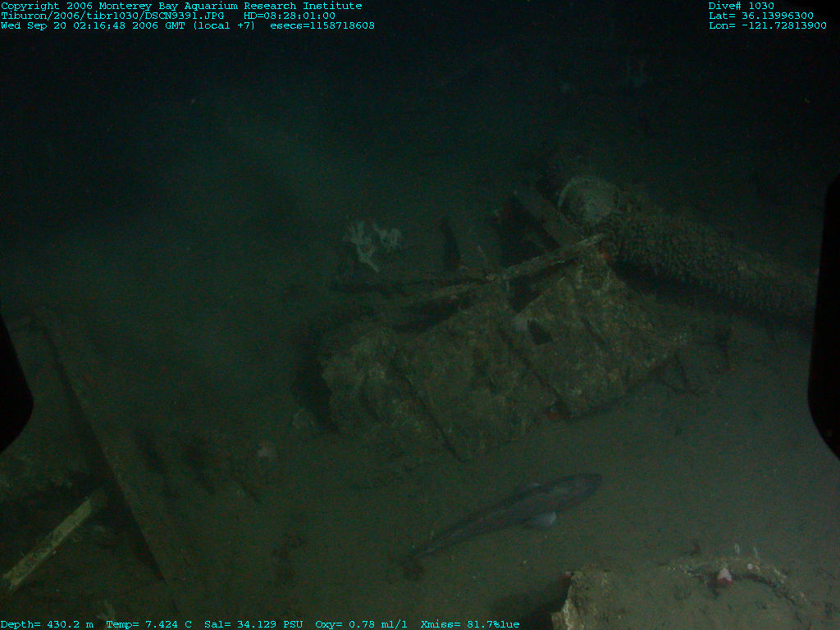Click the date 'Wed Sep 20 02:16:48 2006 GMT'
This screenshot has height=630, width=840.
pyautogui.click(x=93, y=25)
